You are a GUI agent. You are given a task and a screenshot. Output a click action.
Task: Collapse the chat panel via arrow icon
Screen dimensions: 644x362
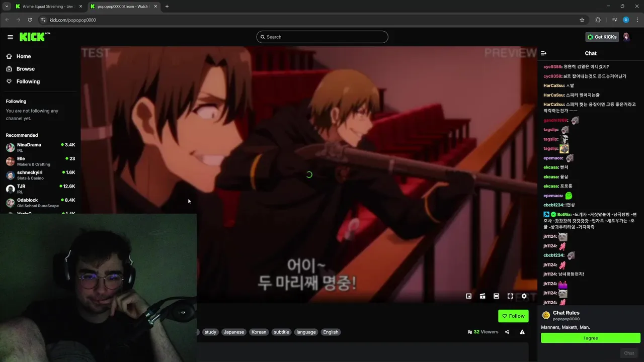pyautogui.click(x=544, y=53)
